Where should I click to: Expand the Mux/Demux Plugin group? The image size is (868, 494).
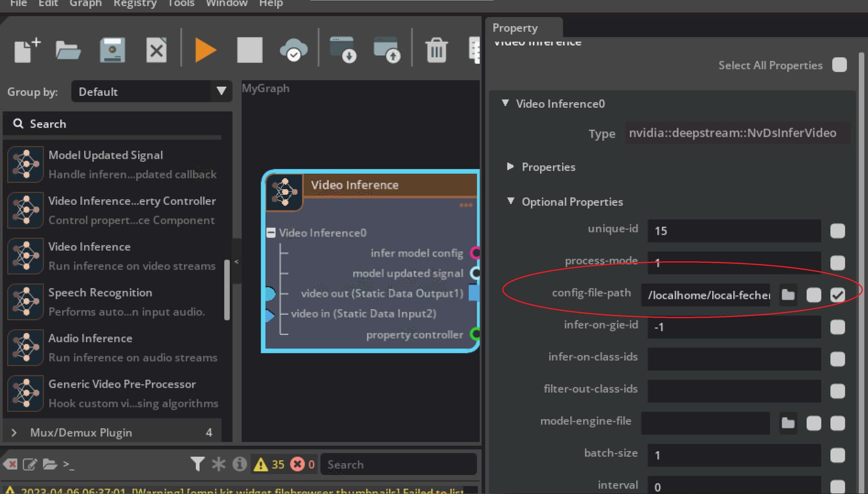click(14, 432)
